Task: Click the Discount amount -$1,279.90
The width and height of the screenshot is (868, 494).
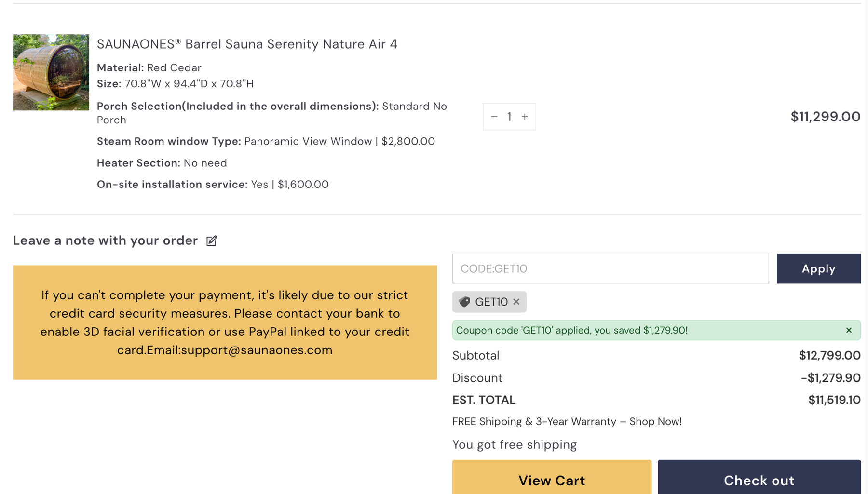Action: (x=830, y=378)
